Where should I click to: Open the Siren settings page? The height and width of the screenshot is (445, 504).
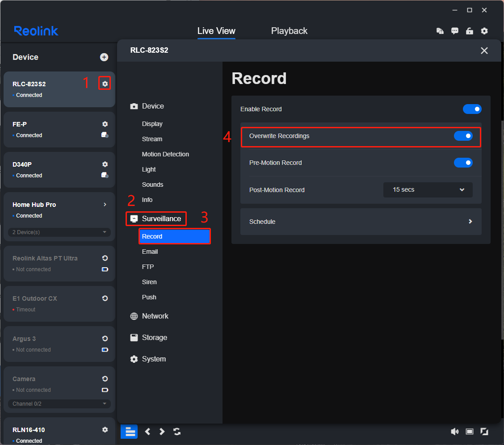pos(149,282)
